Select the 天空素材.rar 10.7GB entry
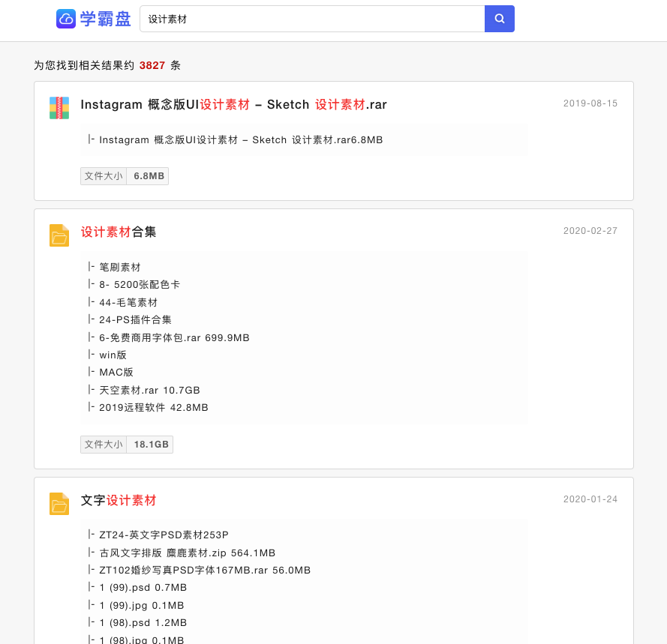Viewport: 667px width, 644px height. point(149,390)
